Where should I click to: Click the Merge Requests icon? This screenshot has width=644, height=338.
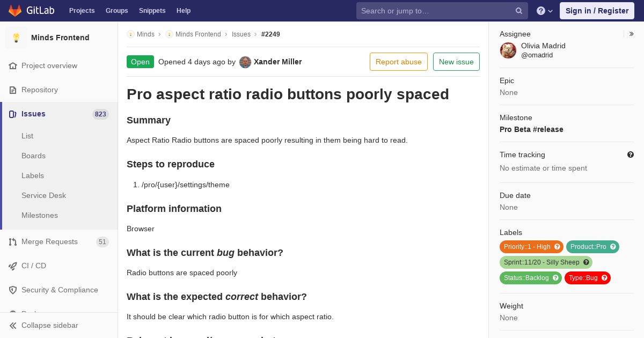(x=13, y=241)
